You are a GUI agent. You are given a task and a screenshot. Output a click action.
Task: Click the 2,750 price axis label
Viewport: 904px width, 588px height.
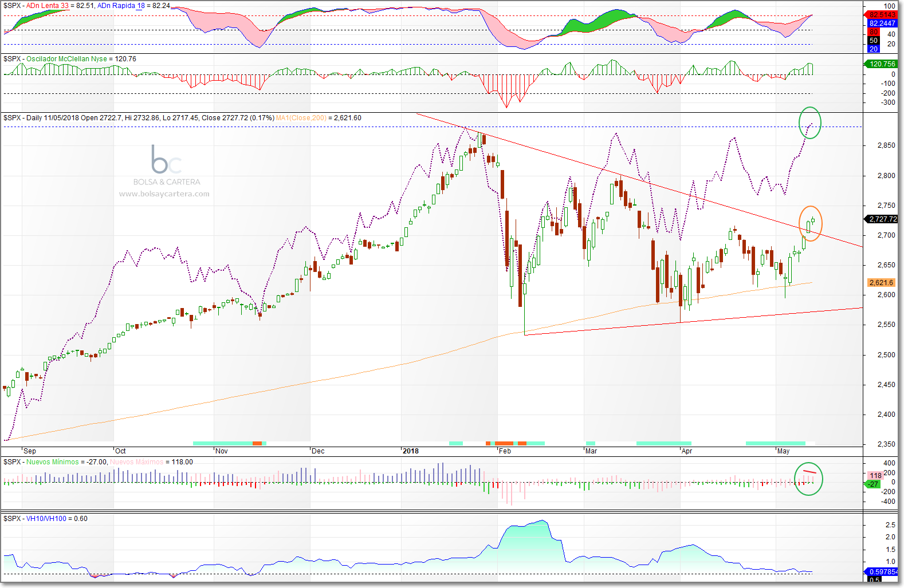(x=886, y=206)
